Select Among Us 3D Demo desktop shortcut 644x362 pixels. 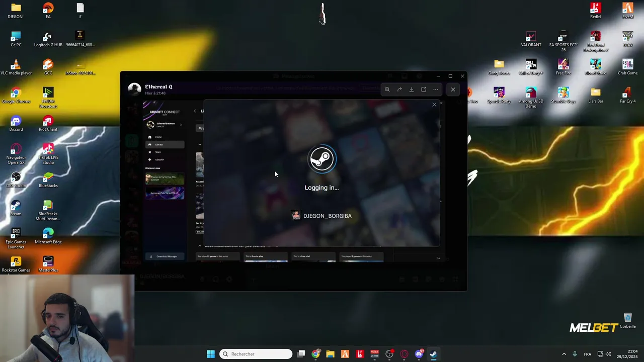(531, 98)
